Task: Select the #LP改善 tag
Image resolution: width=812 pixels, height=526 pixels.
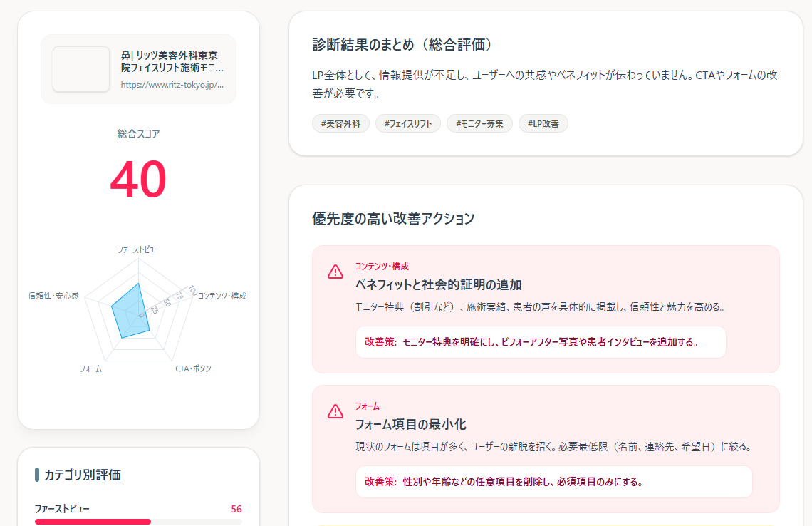Action: (x=543, y=123)
